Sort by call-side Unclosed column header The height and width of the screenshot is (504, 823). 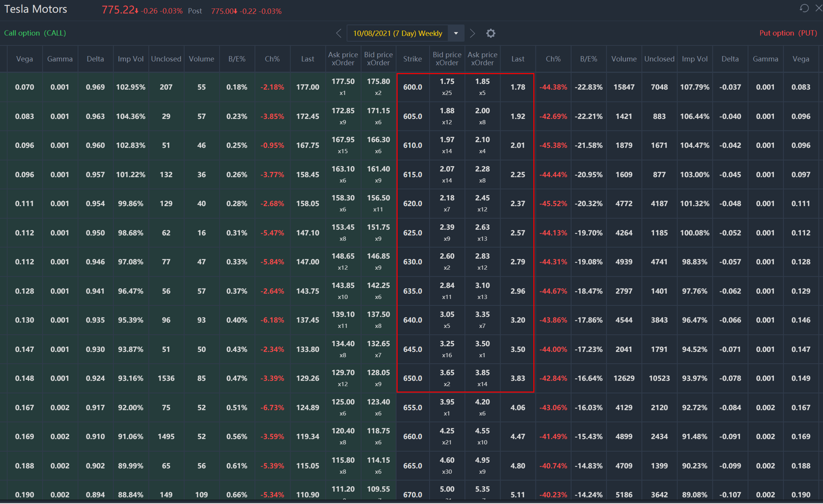tap(166, 59)
